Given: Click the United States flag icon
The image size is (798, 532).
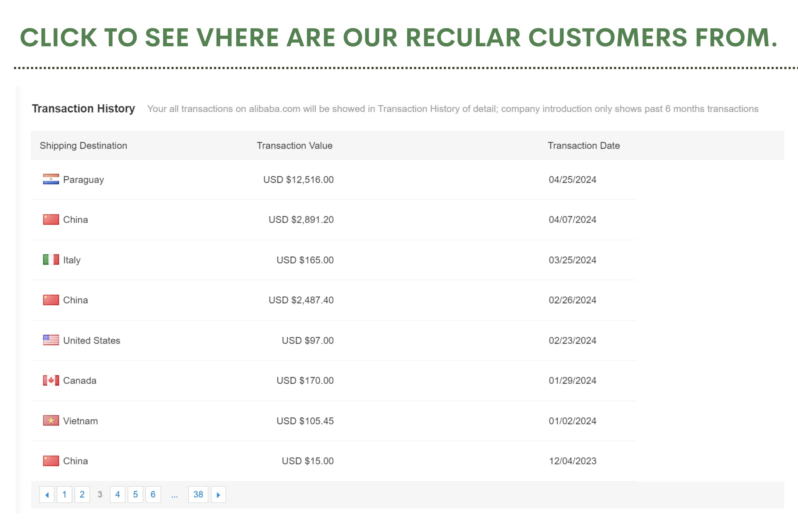Looking at the screenshot, I should (51, 340).
